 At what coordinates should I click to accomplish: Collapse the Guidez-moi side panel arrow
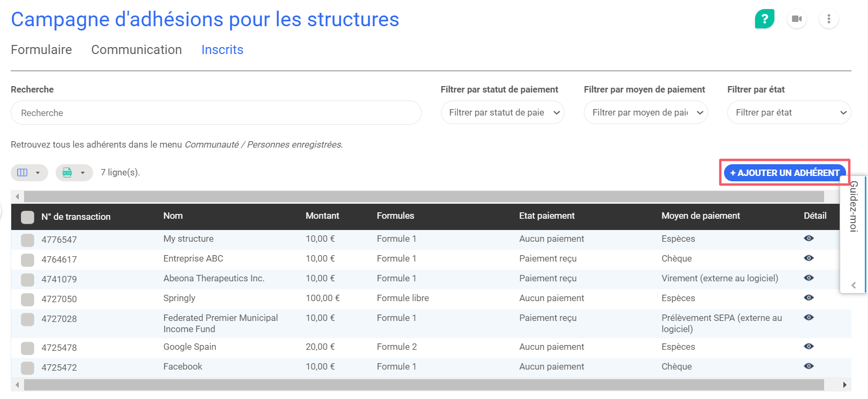pos(854,286)
